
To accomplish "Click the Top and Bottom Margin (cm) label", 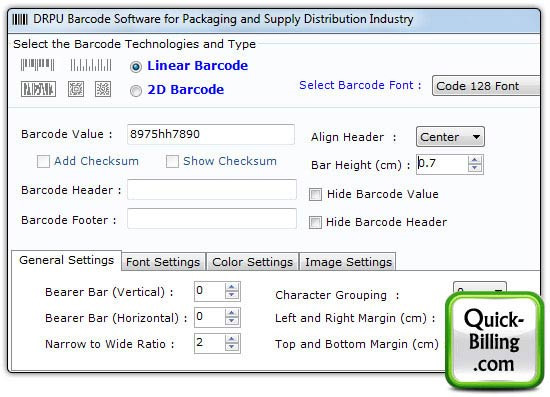I will tap(357, 344).
